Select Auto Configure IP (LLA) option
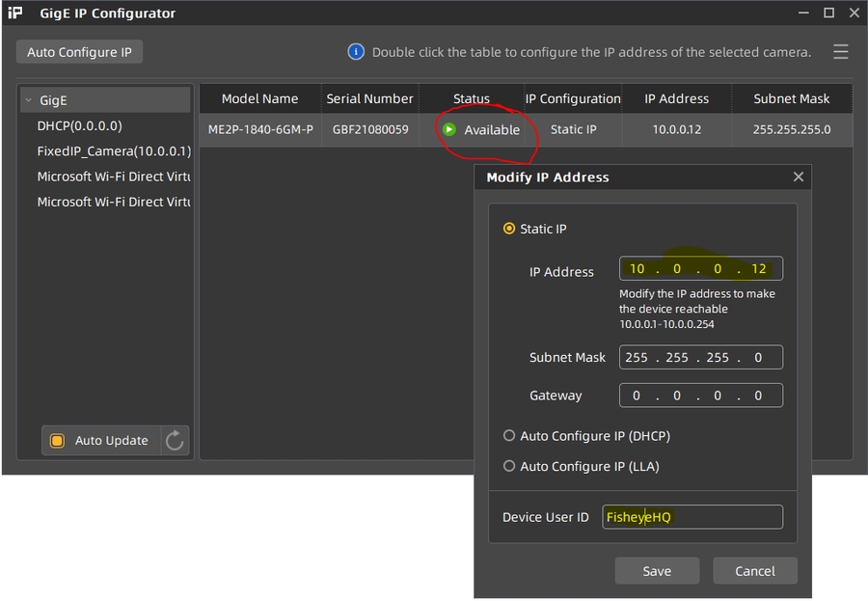868x601 pixels. (x=509, y=466)
